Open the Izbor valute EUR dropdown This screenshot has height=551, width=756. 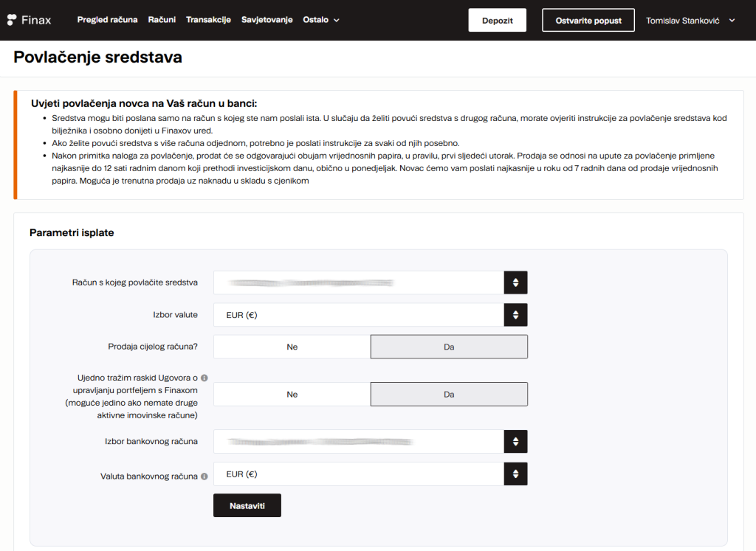tap(358, 315)
